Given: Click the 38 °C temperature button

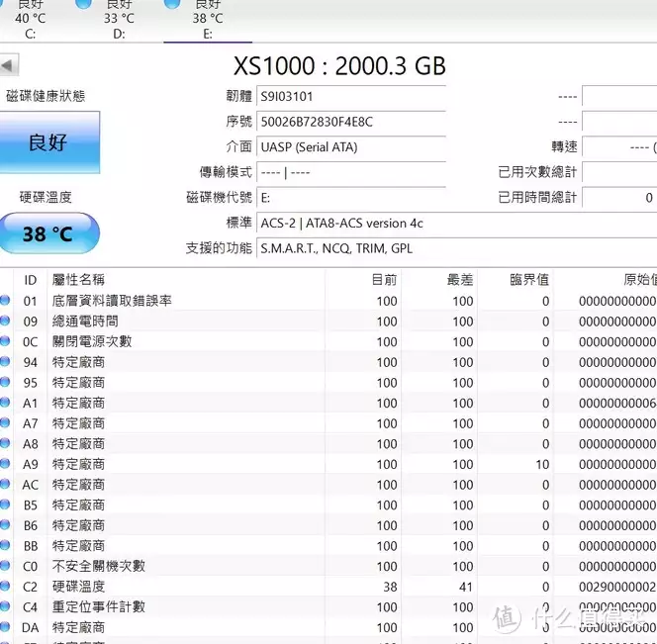Looking at the screenshot, I should [x=49, y=233].
